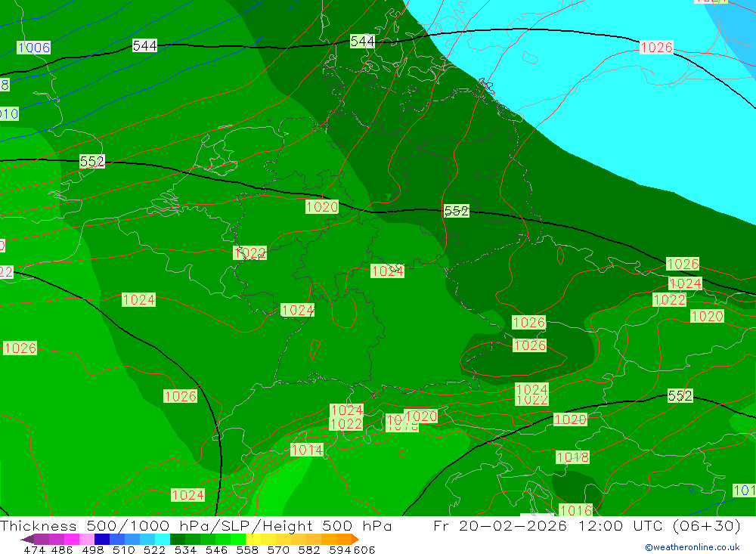This screenshot has height=554, width=756.
Task: Click the map title 'Thickness 500/1000 hPa/SLP/Height 500 hPa'
Action: click(x=196, y=526)
